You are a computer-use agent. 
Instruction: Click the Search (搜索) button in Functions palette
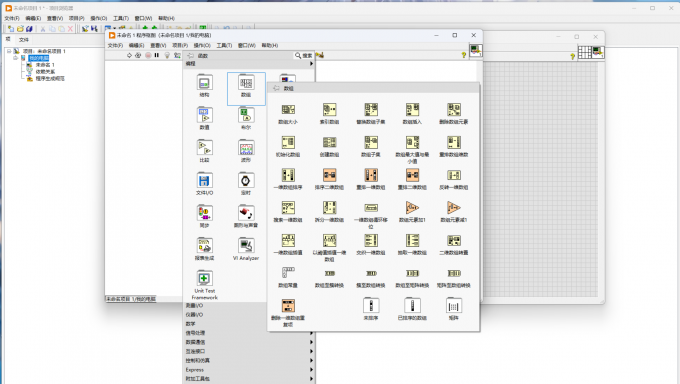click(304, 56)
